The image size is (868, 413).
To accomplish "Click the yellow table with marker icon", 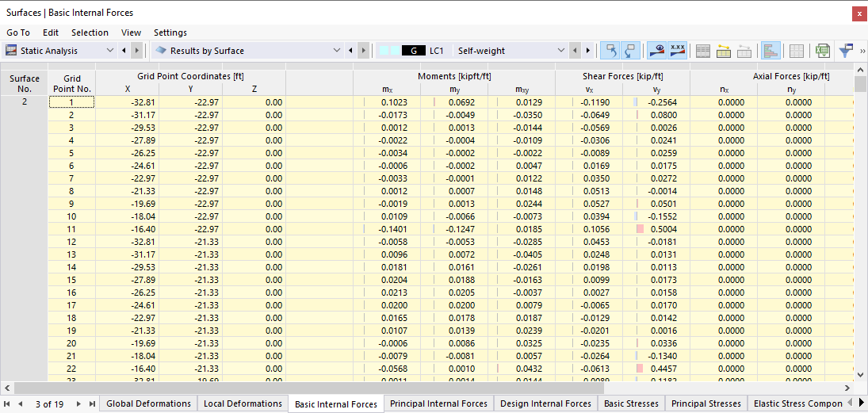I will (724, 51).
